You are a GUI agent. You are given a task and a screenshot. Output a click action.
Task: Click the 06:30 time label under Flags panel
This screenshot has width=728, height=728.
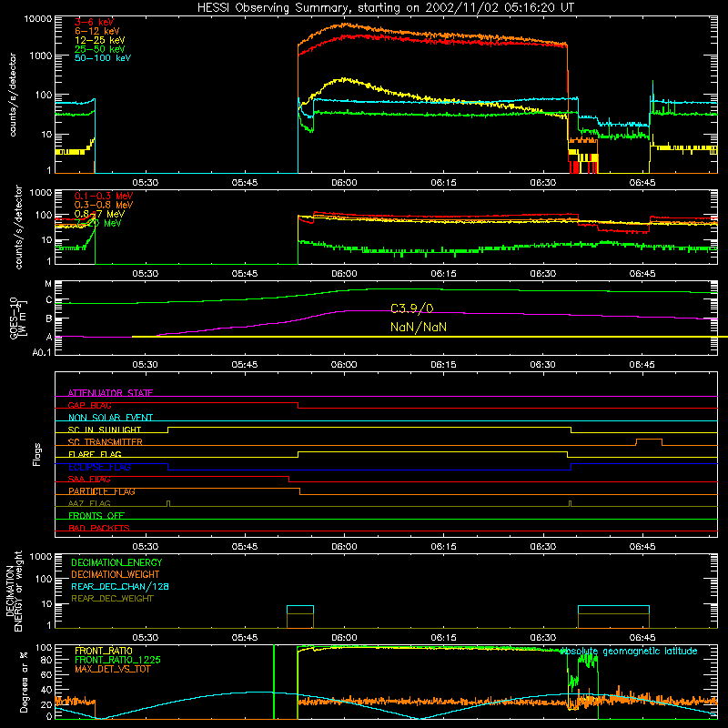coord(542,547)
